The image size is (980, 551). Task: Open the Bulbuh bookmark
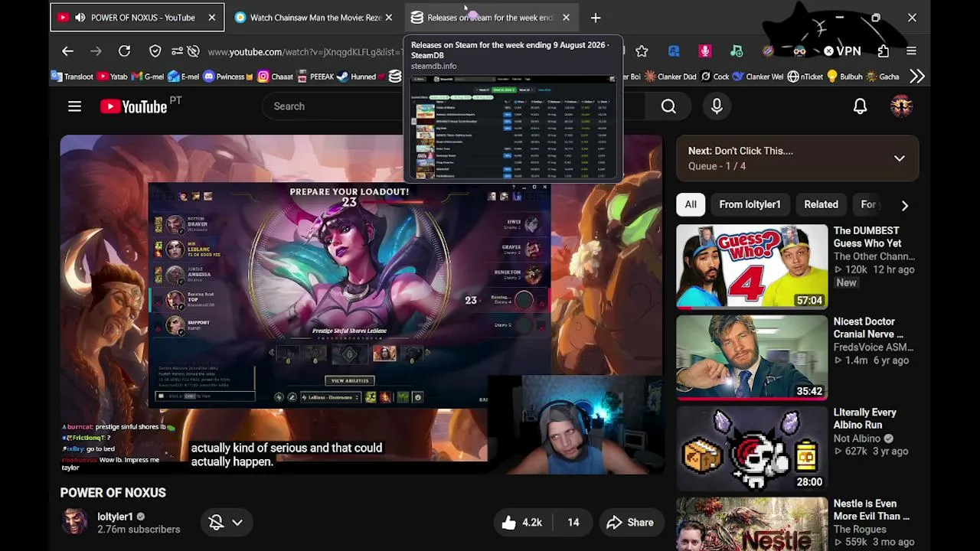(x=844, y=77)
